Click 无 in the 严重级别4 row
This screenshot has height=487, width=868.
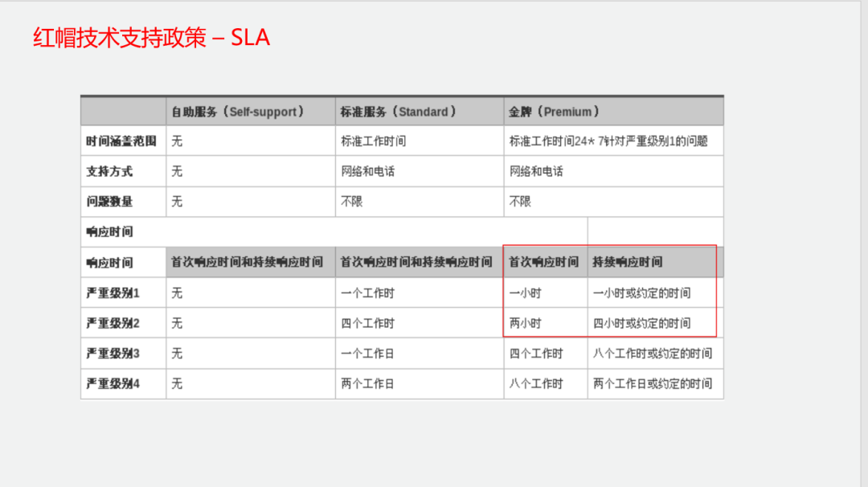point(177,383)
